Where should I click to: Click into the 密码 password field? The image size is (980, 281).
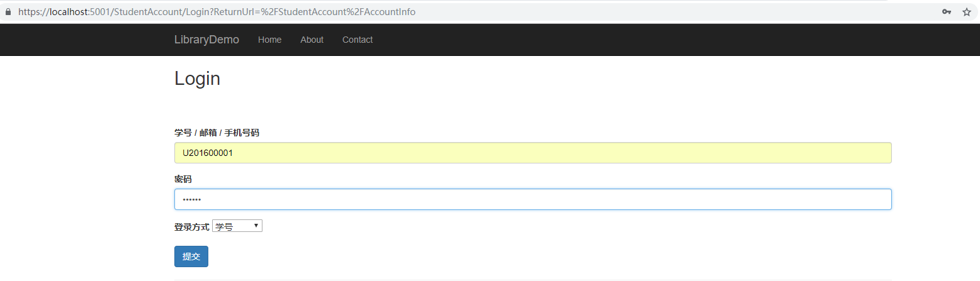[x=532, y=199]
